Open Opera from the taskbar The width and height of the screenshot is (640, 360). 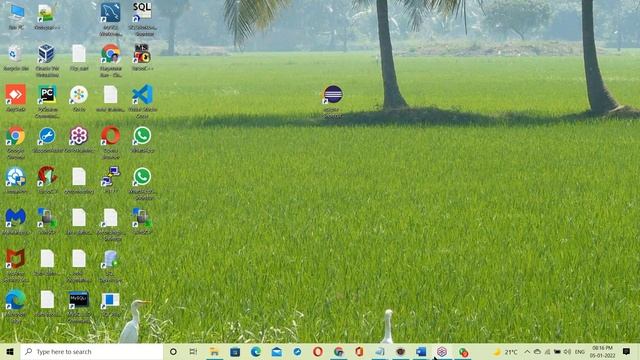(x=318, y=351)
